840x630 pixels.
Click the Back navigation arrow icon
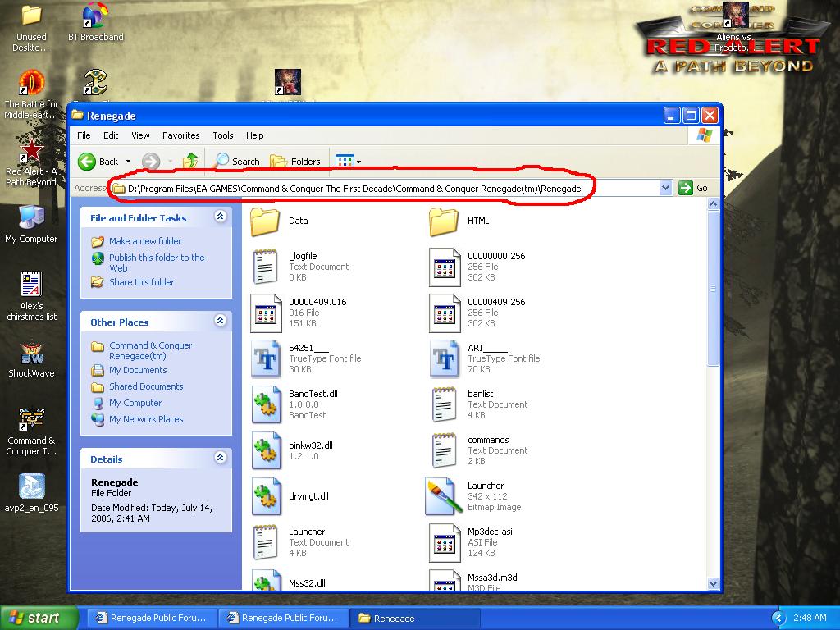coord(88,162)
